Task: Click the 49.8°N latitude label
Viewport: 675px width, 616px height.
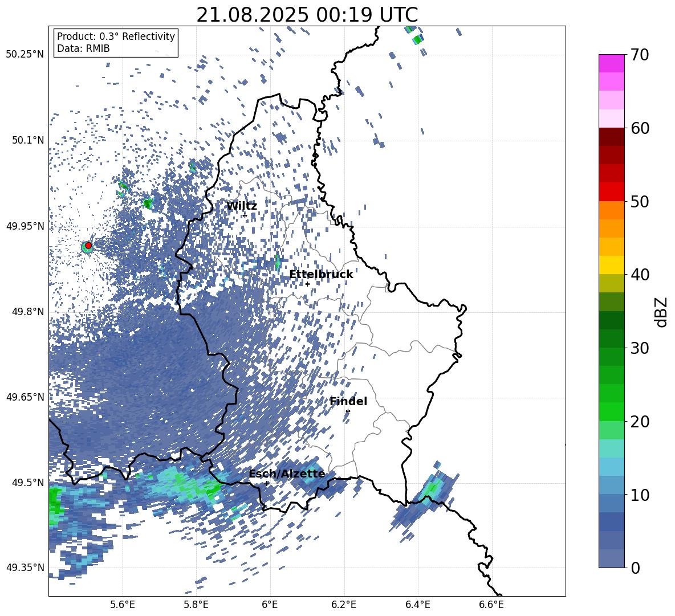Action: pos(27,312)
